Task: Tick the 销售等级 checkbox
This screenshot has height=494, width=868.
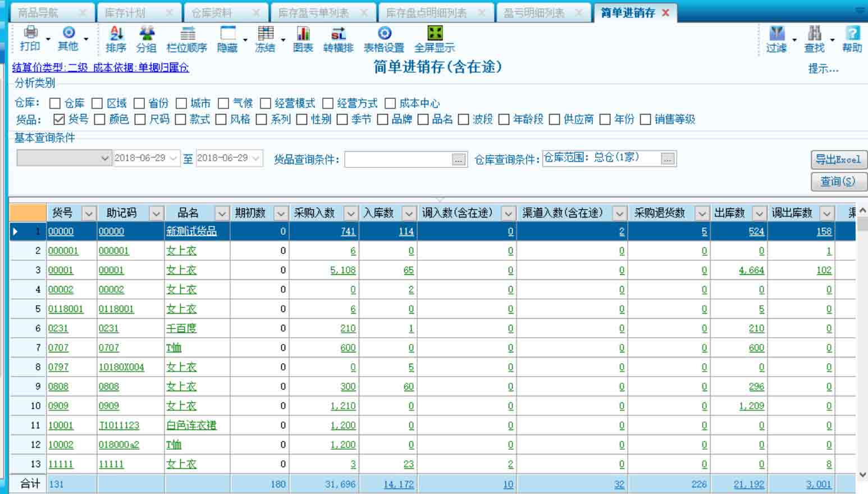Action: point(646,119)
